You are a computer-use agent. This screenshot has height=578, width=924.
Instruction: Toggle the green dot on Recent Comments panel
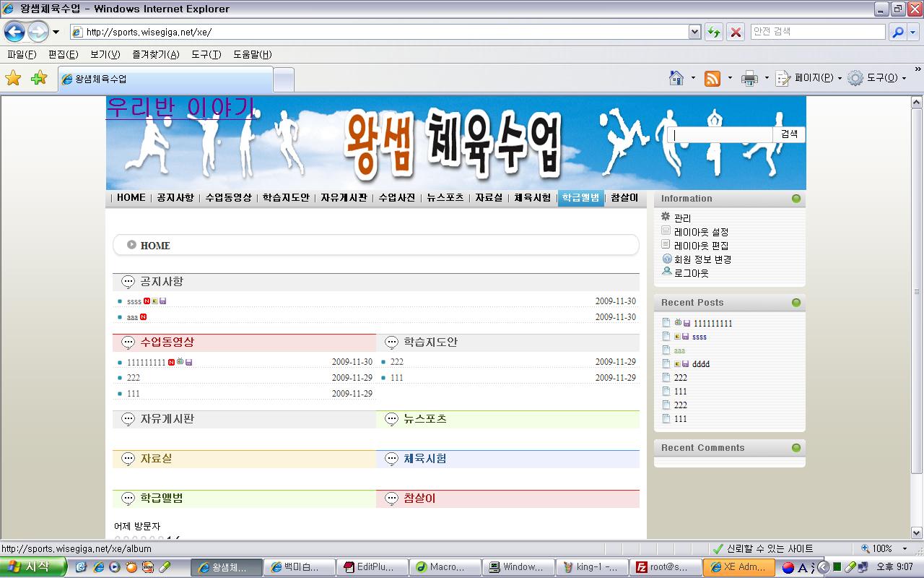(796, 448)
